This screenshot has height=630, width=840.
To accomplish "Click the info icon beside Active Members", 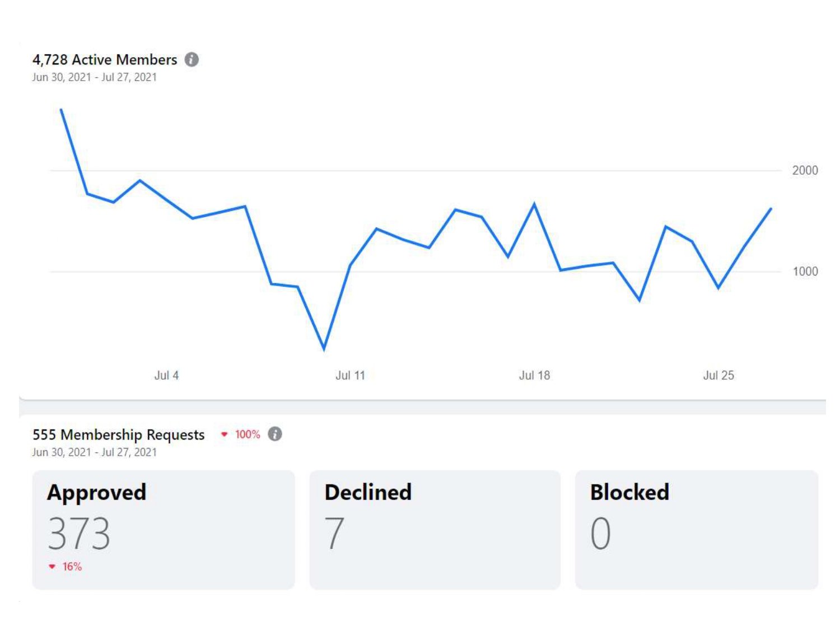I will [x=192, y=59].
